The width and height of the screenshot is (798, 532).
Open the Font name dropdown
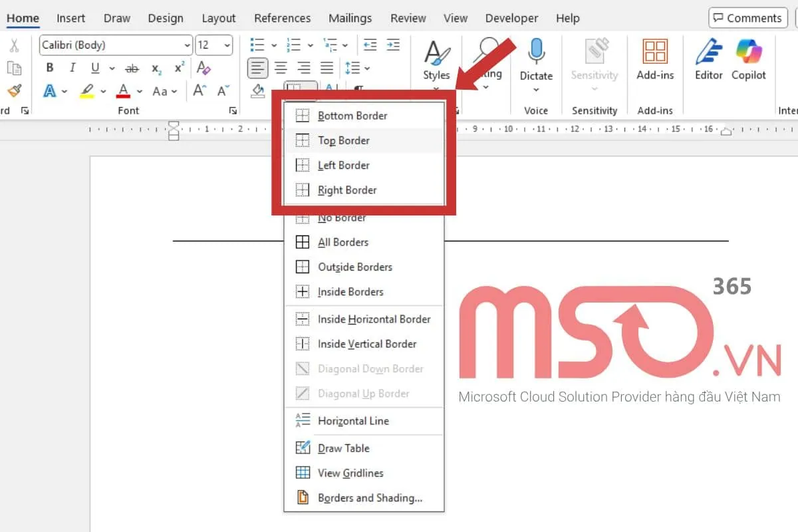pyautogui.click(x=187, y=45)
